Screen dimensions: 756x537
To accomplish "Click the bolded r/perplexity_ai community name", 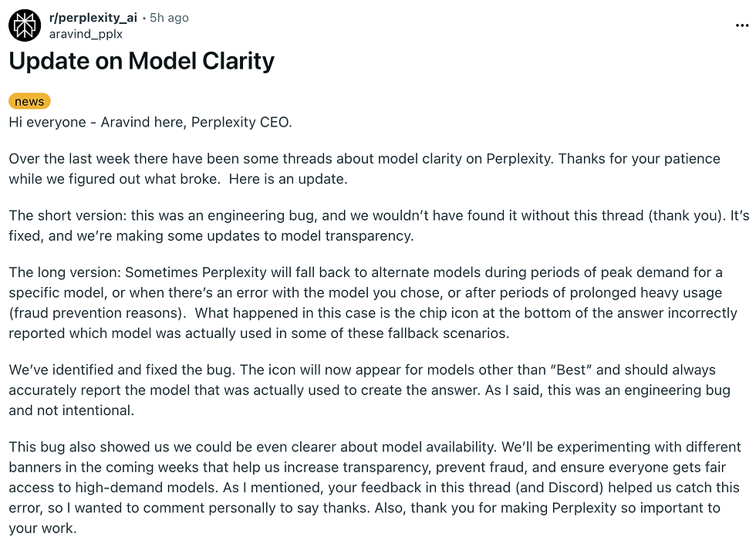I will [x=93, y=17].
